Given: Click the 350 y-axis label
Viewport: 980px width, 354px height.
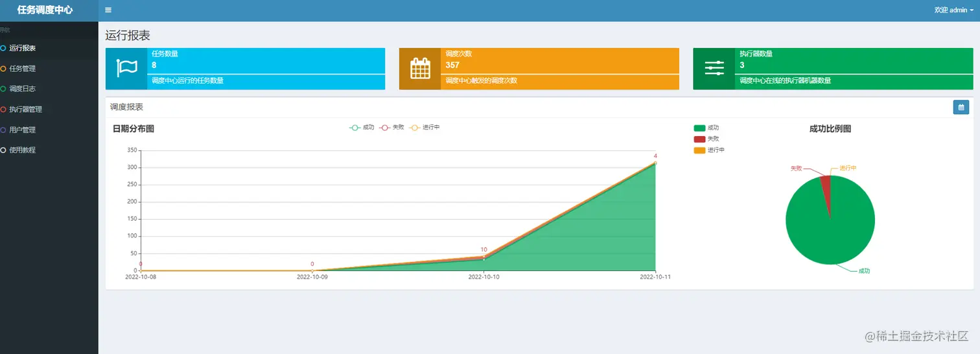Looking at the screenshot, I should [132, 150].
